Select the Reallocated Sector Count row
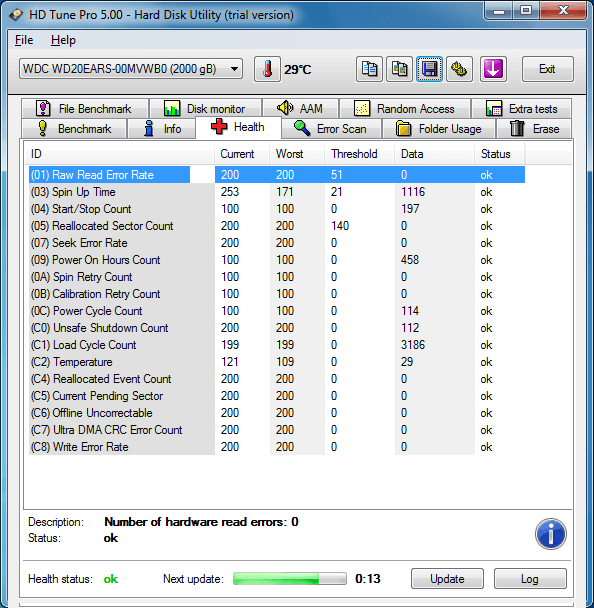Viewport: 594px width, 608px height. pos(277,226)
